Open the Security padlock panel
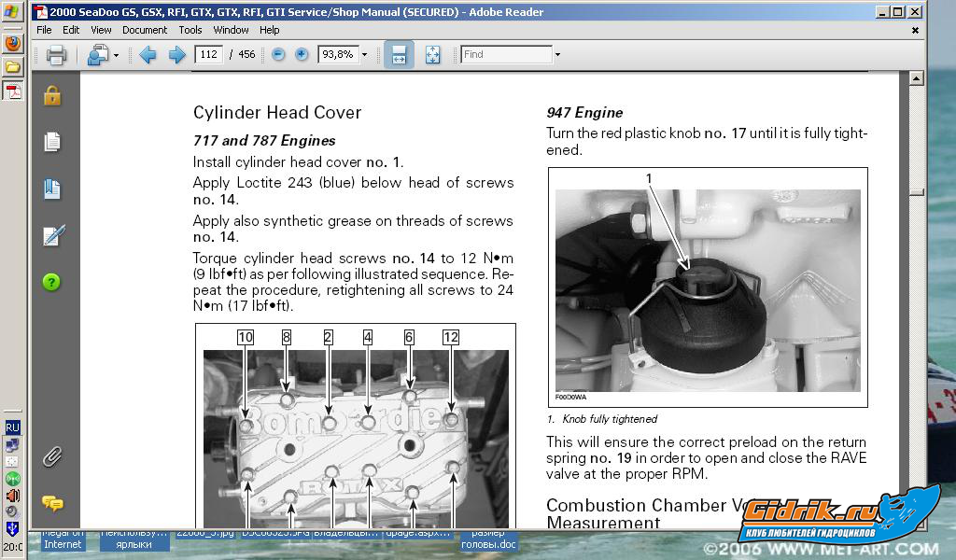 click(52, 95)
